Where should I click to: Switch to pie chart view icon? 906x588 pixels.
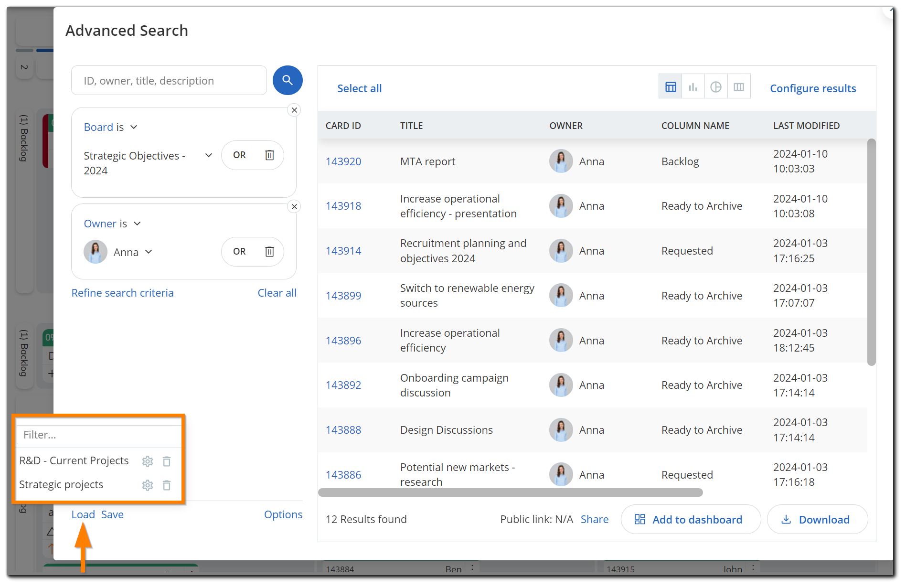715,87
